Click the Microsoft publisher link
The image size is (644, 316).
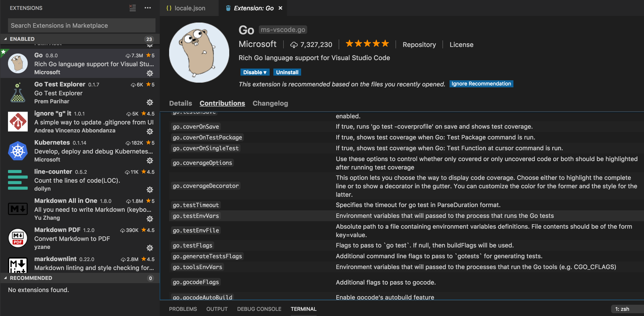[257, 44]
